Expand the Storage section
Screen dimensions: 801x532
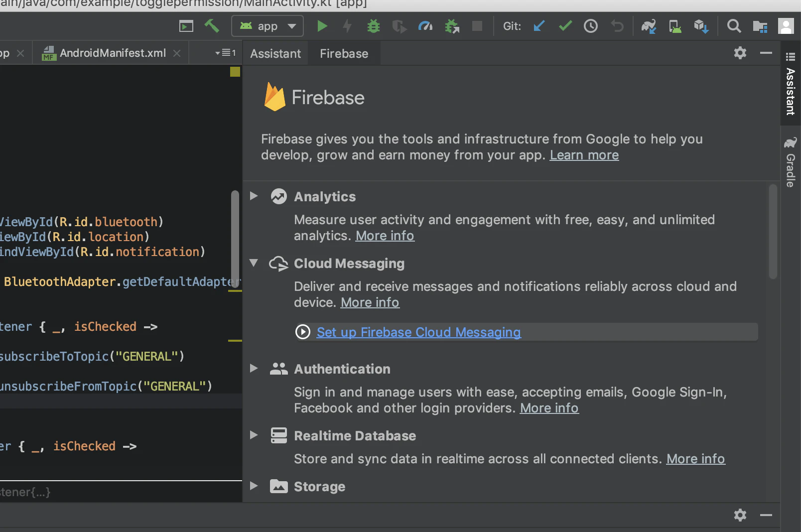tap(254, 486)
